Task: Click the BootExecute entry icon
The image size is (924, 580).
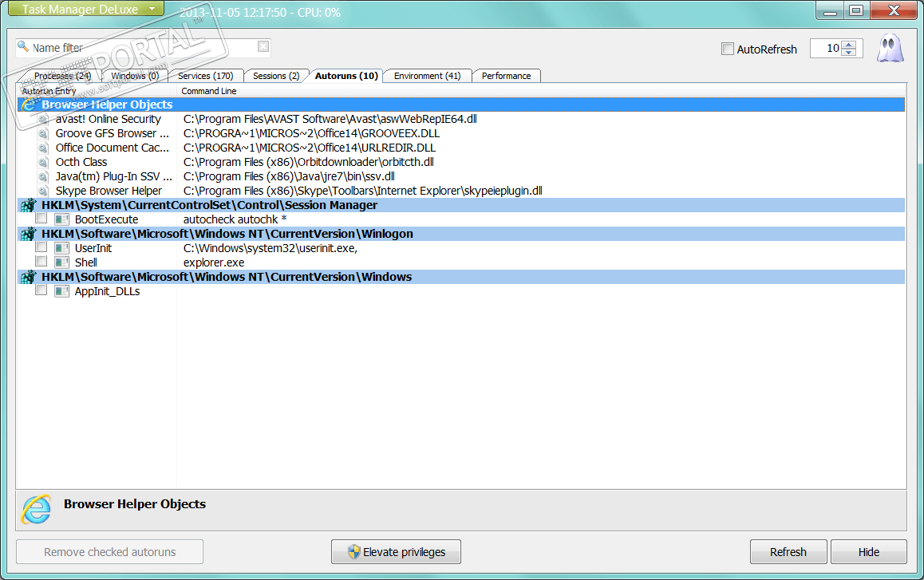Action: (x=62, y=220)
